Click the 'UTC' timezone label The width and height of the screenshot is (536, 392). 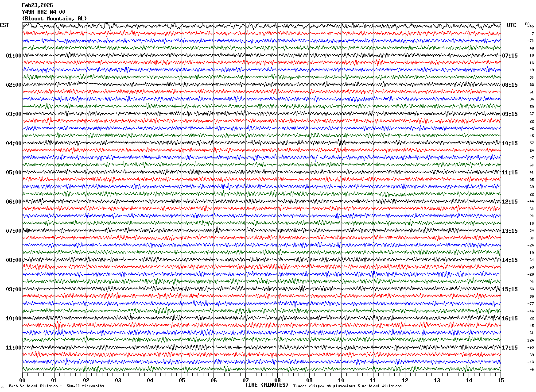click(x=512, y=25)
